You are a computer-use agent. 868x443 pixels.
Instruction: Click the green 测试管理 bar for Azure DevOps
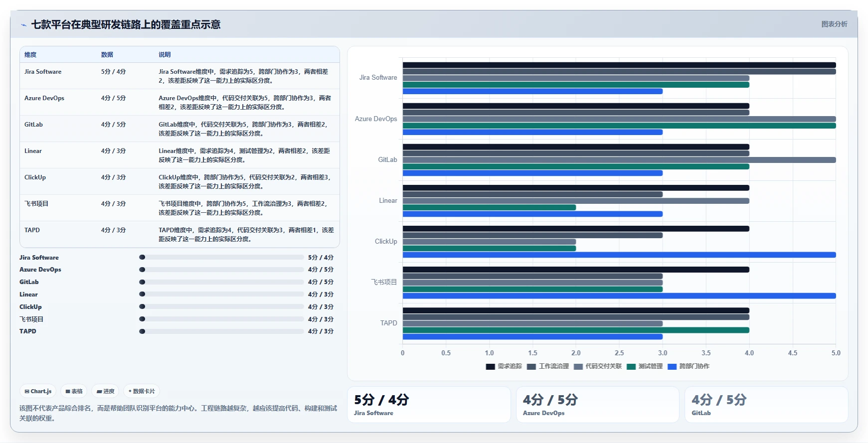pos(619,126)
